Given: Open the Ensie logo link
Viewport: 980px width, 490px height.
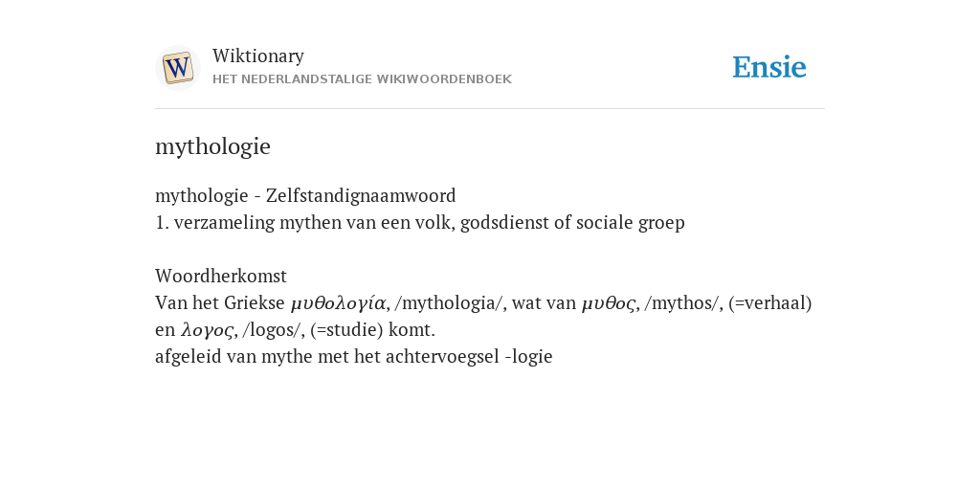Looking at the screenshot, I should point(769,67).
